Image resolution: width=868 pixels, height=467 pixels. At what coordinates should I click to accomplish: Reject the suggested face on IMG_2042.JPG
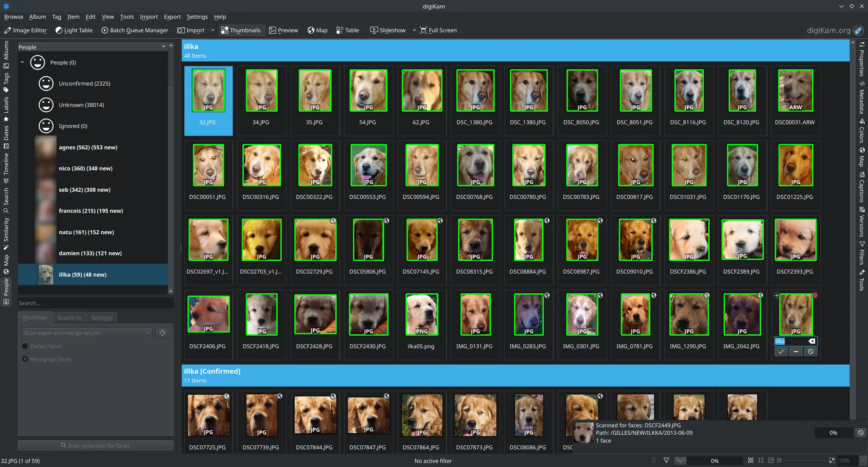[x=815, y=295]
